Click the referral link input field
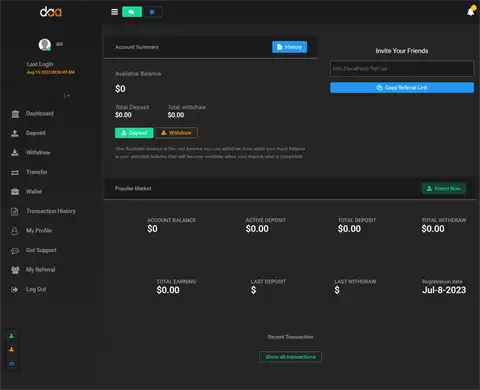 point(402,69)
